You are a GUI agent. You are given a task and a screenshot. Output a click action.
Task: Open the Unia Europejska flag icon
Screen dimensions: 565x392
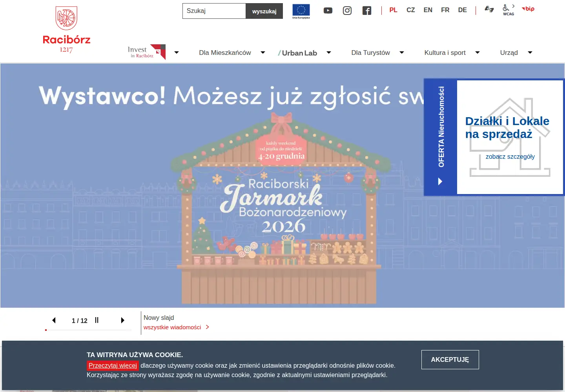point(301,11)
